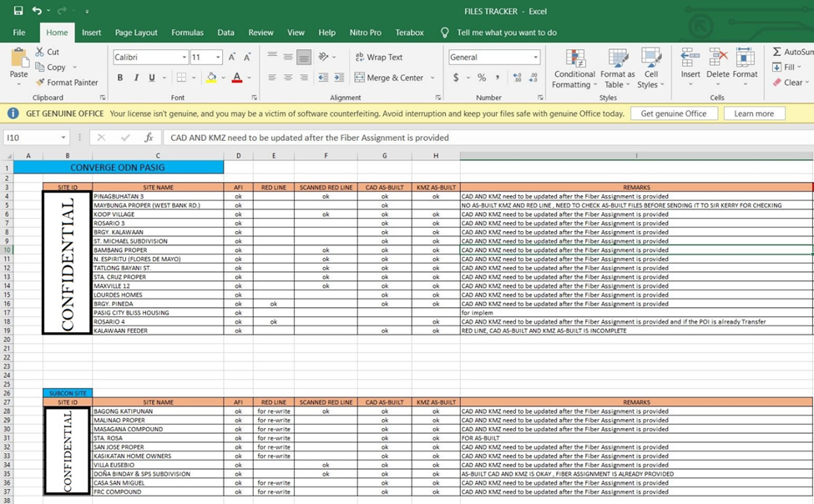Click the Save icon in title bar

coord(18,11)
